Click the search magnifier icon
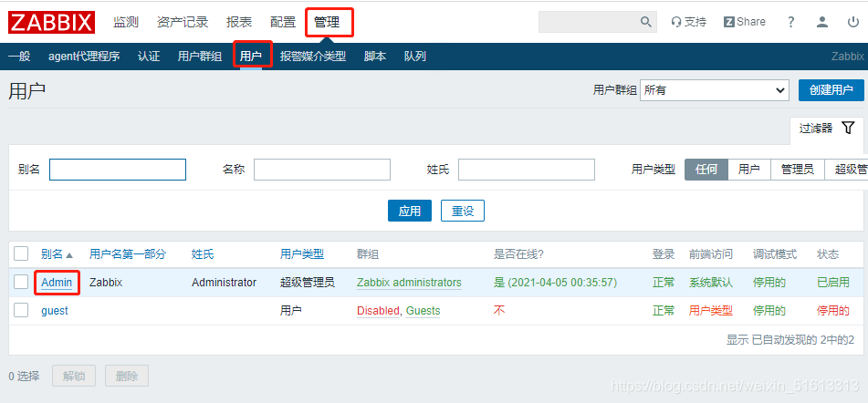 point(645,22)
